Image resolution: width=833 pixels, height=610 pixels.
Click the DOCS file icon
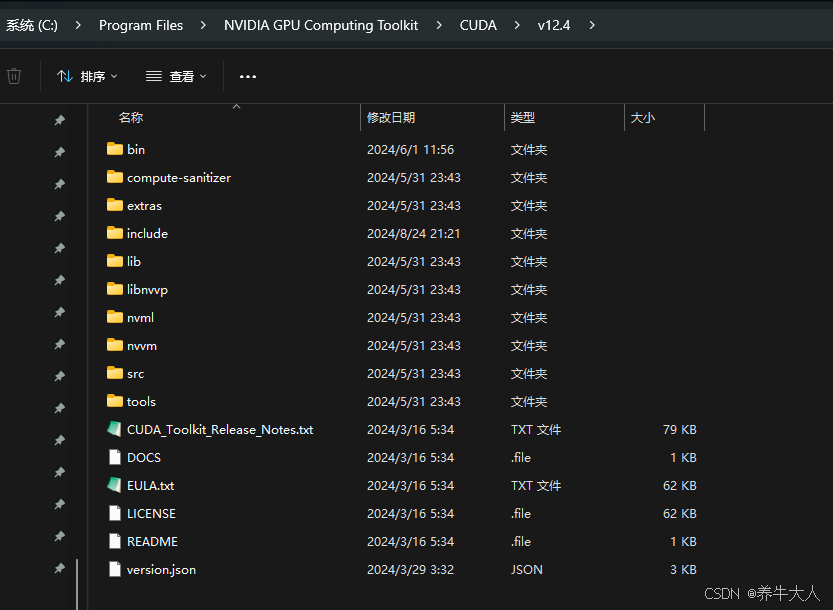115,457
